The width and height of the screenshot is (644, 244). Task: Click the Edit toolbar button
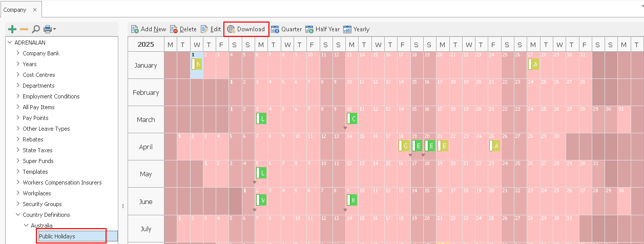click(211, 29)
